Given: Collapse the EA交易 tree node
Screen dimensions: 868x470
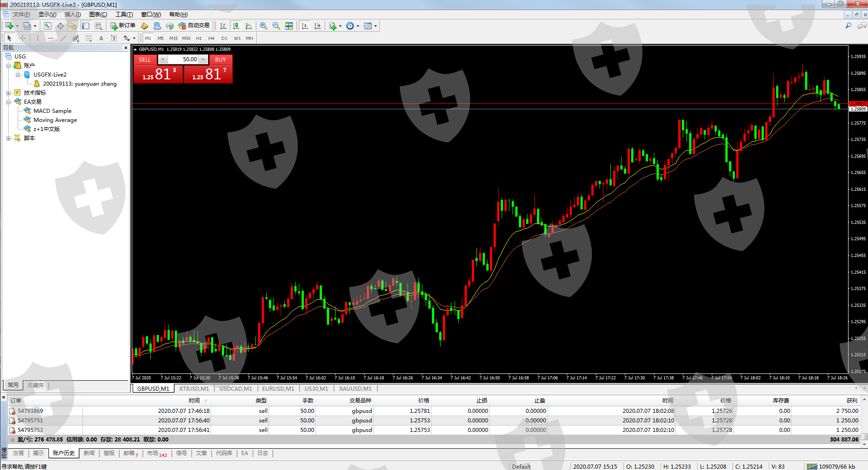Looking at the screenshot, I should pyautogui.click(x=8, y=102).
